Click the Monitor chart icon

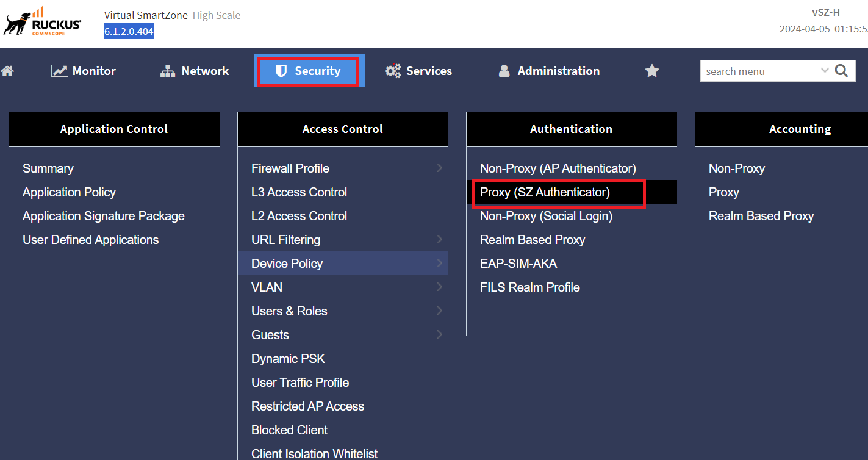[59, 71]
